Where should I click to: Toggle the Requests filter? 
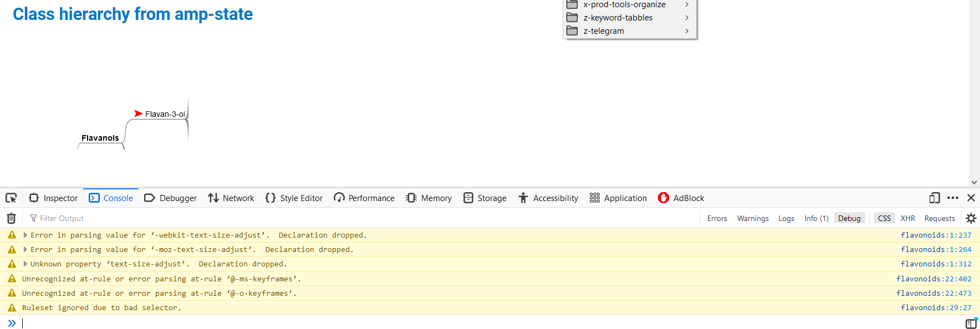pyautogui.click(x=940, y=218)
